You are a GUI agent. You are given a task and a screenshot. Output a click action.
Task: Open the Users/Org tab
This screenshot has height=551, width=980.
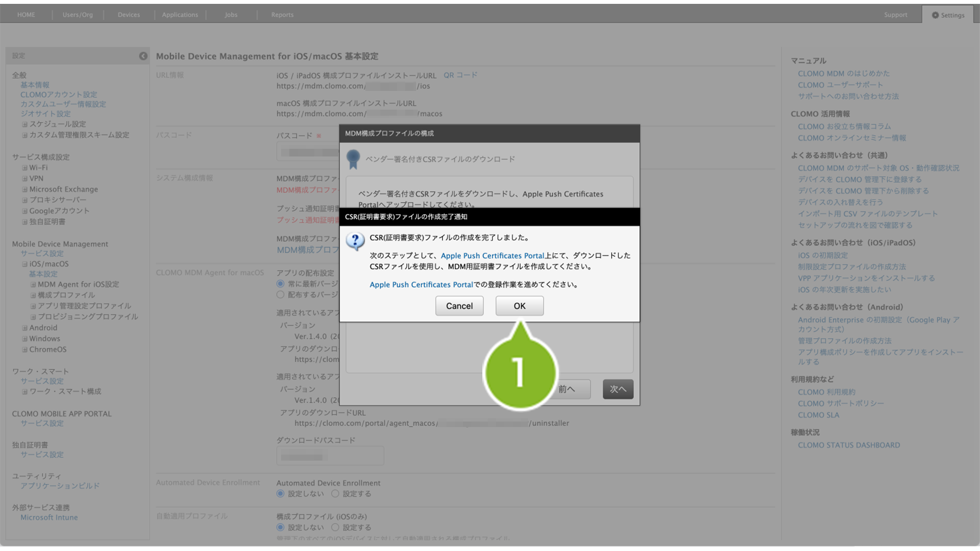78,15
